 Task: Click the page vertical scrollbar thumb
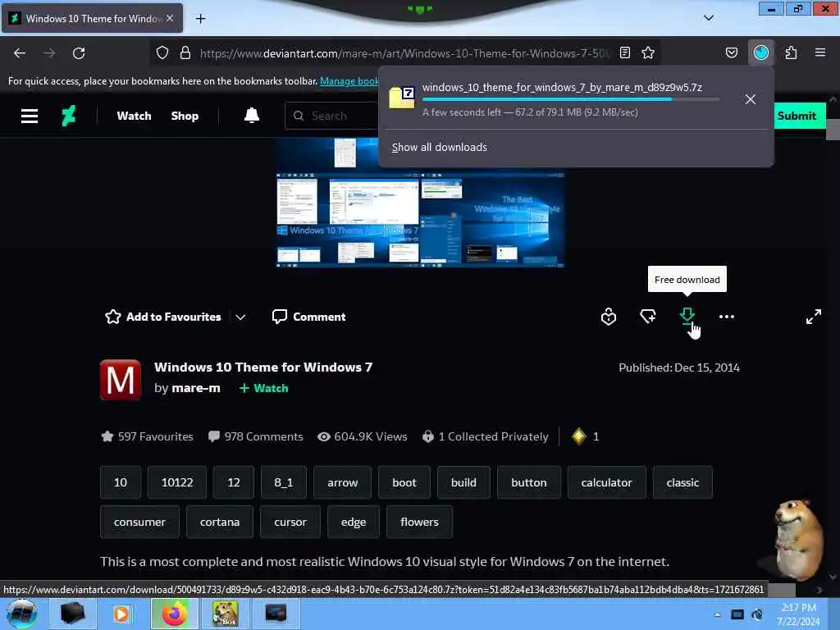(x=833, y=130)
